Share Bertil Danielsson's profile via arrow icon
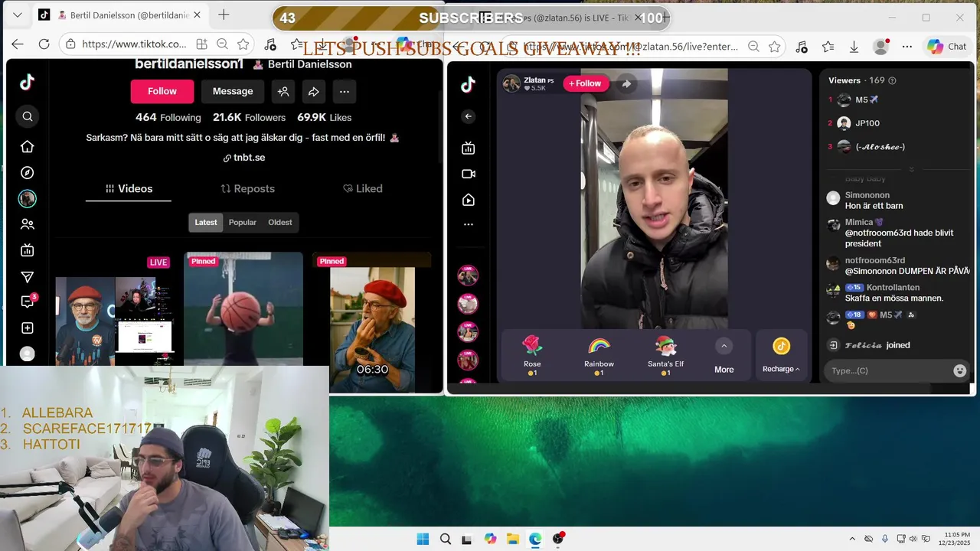 (314, 92)
